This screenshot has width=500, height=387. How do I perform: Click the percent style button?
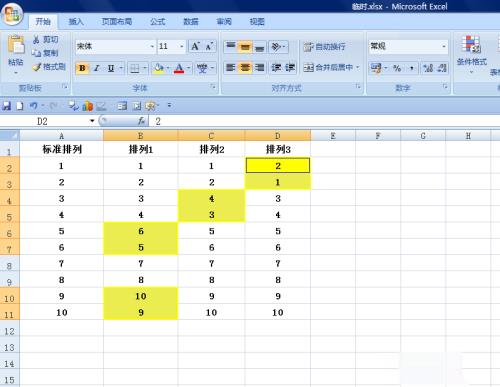point(397,68)
